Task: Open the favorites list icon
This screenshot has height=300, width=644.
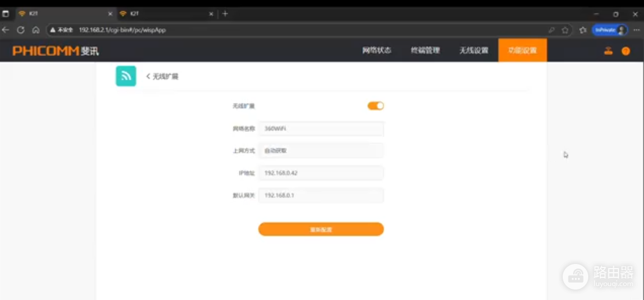Action: (583, 30)
